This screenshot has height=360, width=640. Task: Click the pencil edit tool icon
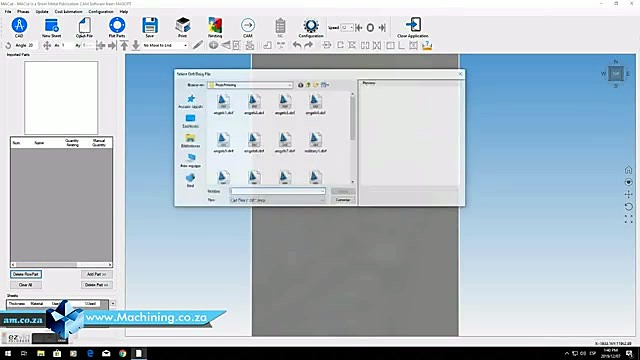198,45
